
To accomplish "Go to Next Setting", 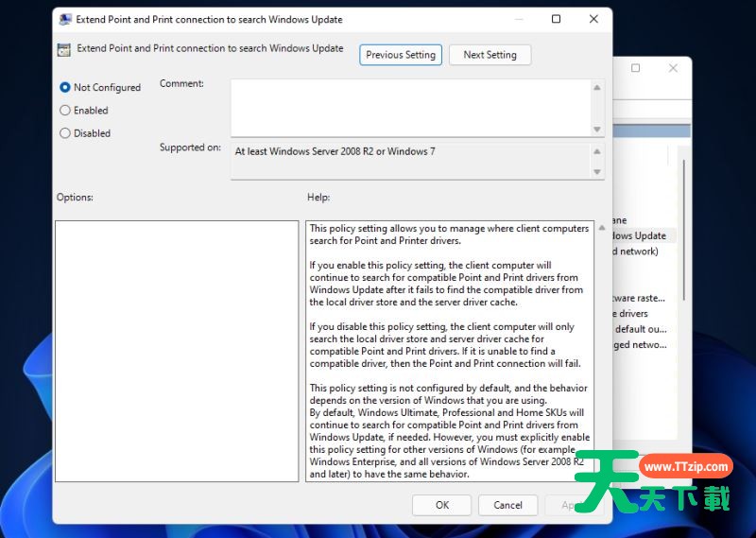I will [490, 55].
